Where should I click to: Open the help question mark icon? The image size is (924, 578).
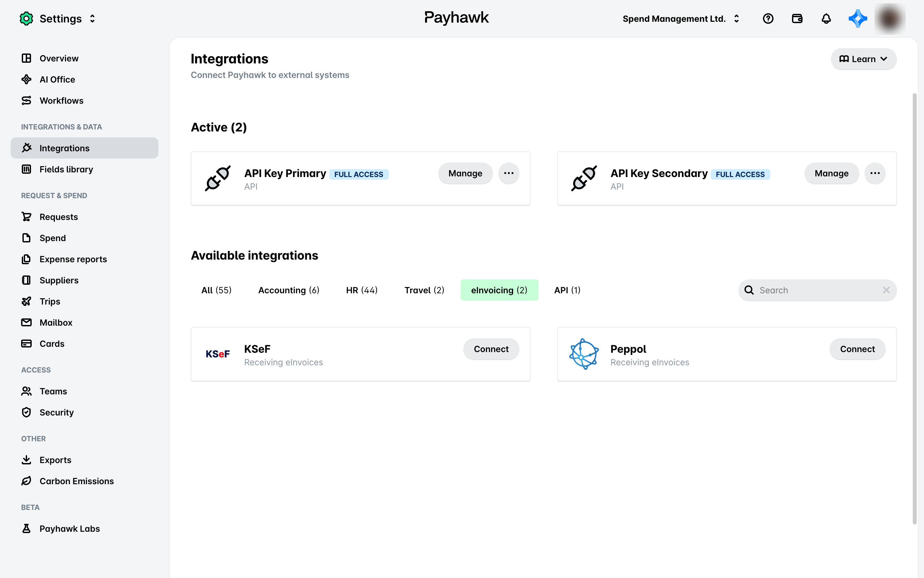[x=768, y=19]
